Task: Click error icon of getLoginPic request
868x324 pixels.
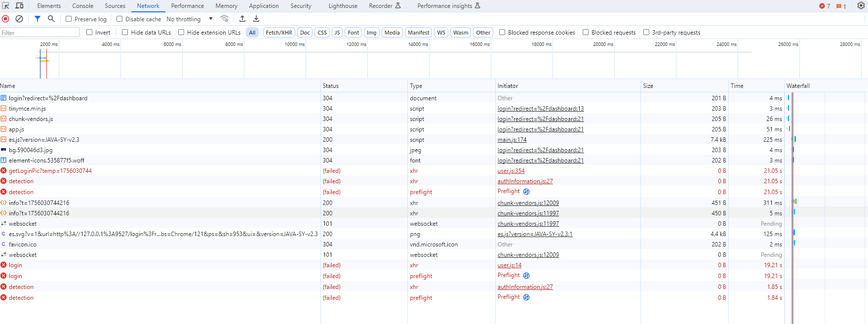Action: [x=3, y=170]
